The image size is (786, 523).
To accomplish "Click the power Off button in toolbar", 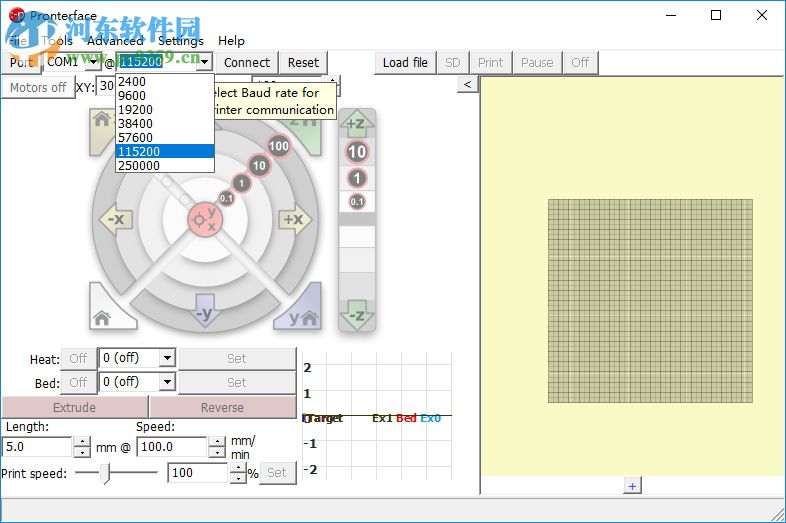I will pos(580,63).
